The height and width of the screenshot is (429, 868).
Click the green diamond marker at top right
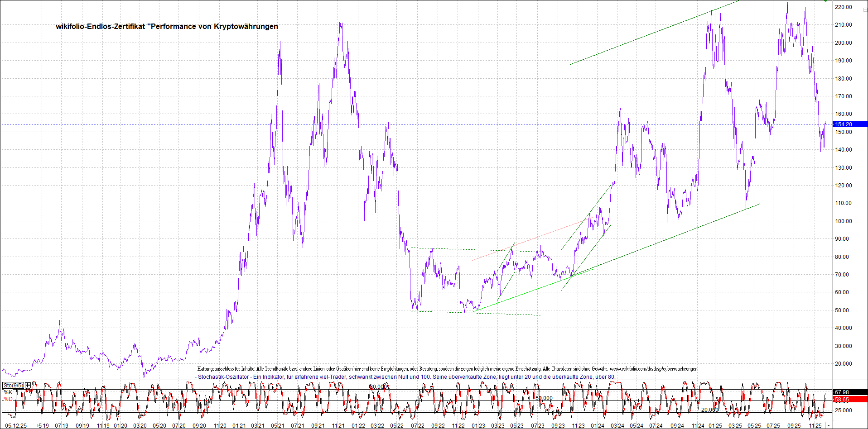pos(825,1)
